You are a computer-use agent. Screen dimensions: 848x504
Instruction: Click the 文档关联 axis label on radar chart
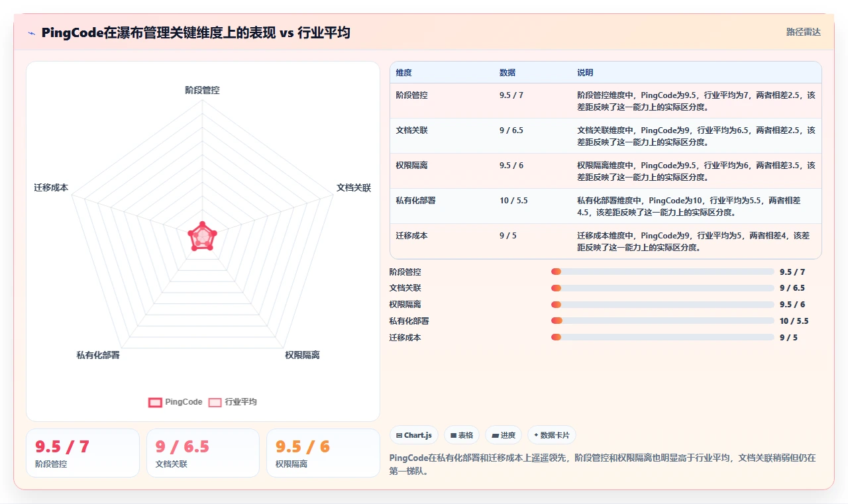[354, 187]
